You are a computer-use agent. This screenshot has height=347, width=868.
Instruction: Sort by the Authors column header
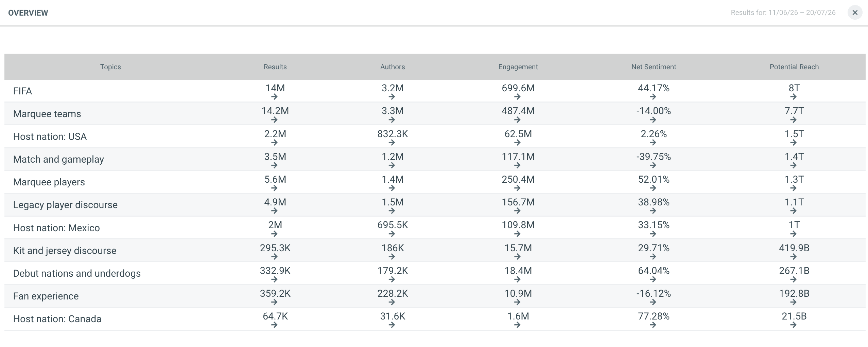[393, 67]
